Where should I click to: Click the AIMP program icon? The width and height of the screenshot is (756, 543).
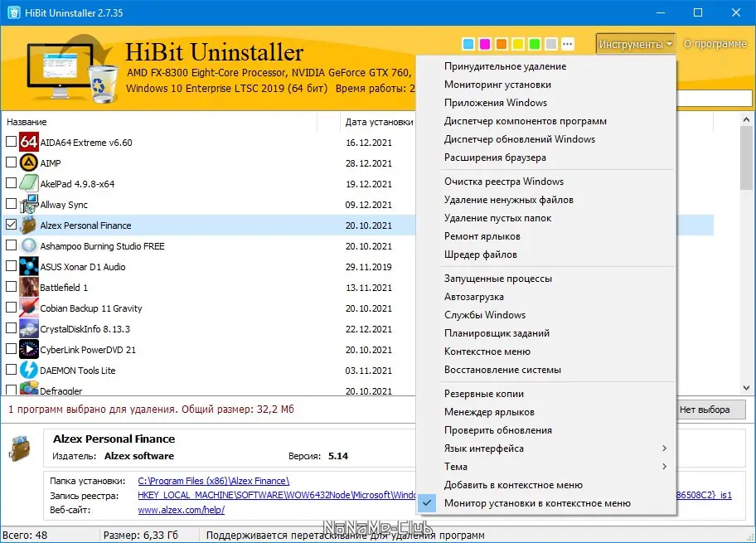28,162
